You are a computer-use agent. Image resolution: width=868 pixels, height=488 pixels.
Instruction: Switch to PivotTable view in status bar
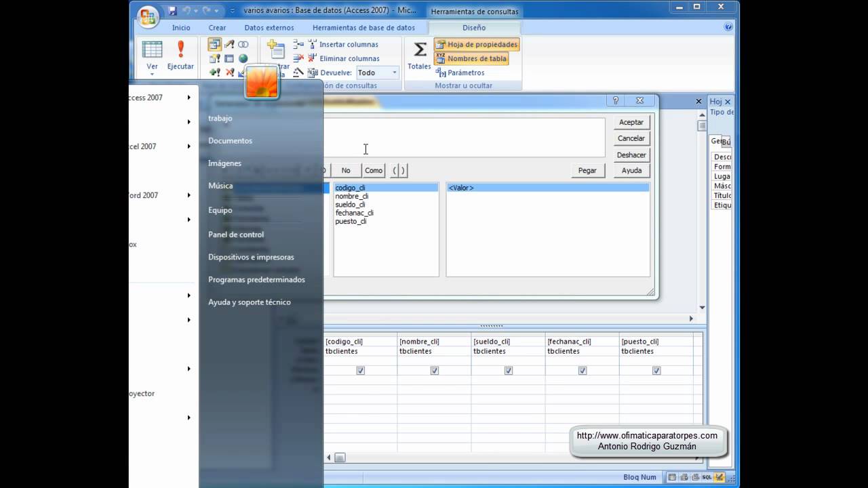(684, 477)
